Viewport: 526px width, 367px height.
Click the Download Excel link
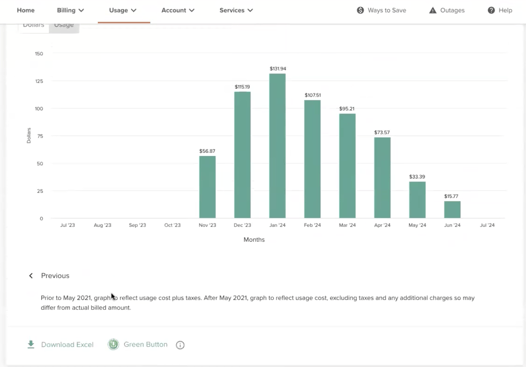pyautogui.click(x=67, y=345)
